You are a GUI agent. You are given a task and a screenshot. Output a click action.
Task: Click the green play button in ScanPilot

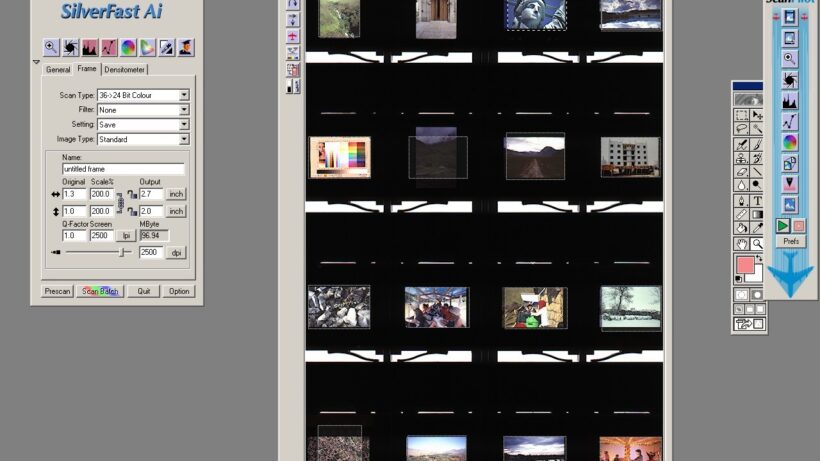pos(783,226)
